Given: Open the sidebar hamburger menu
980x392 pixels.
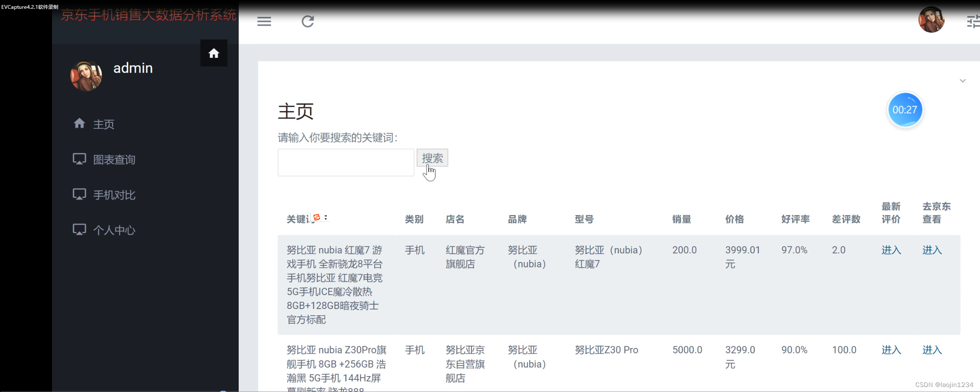Looking at the screenshot, I should (x=264, y=21).
